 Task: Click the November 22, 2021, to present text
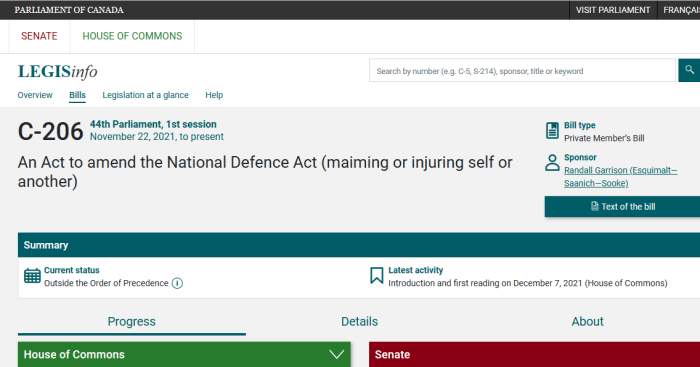pyautogui.click(x=157, y=137)
